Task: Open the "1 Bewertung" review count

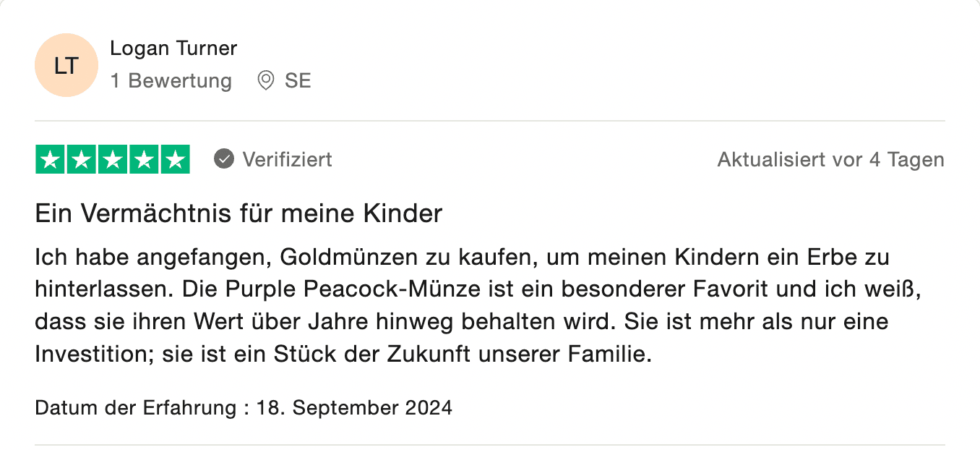Action: tap(171, 80)
